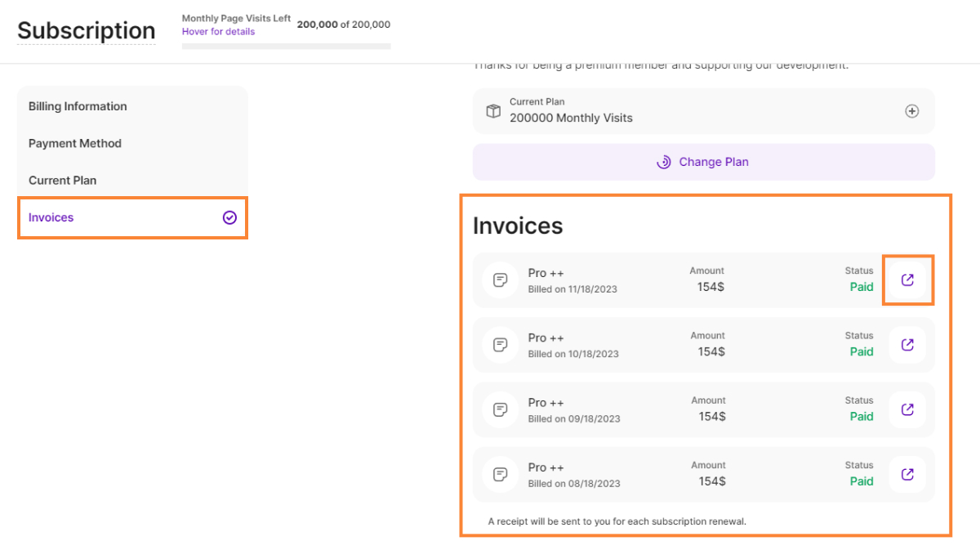980x550 pixels.
Task: Click the checkmark circle on Invoices item
Action: point(229,217)
